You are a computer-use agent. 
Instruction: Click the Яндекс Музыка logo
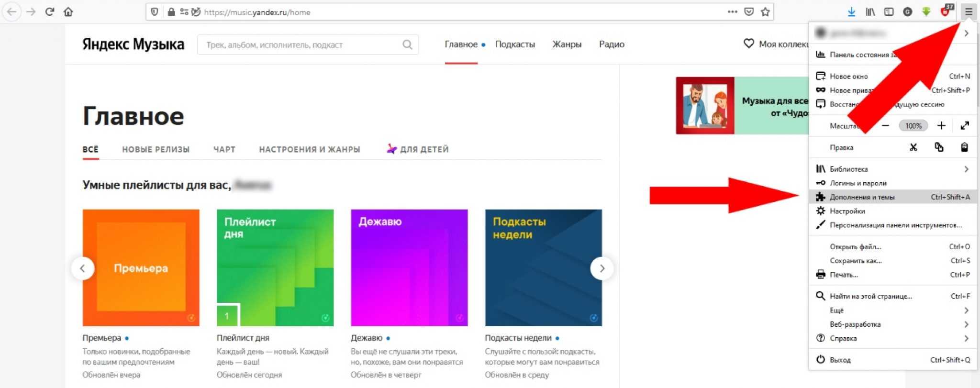[x=133, y=44]
